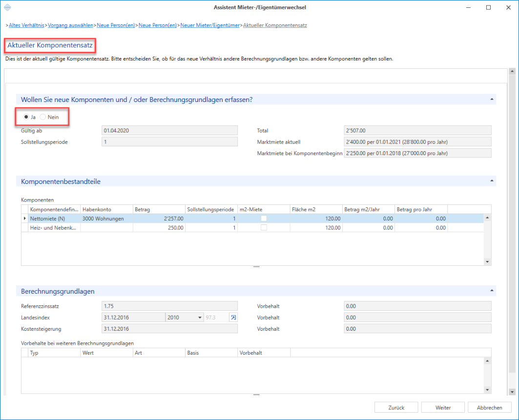Click the main panel scroll-up arrow
519x420 pixels.
tap(512, 71)
